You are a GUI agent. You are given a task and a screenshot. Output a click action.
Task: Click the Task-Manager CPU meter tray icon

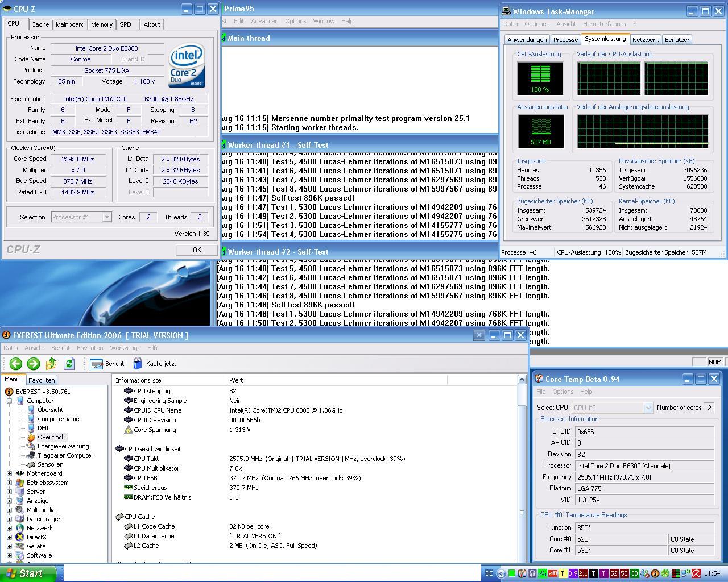676,573
